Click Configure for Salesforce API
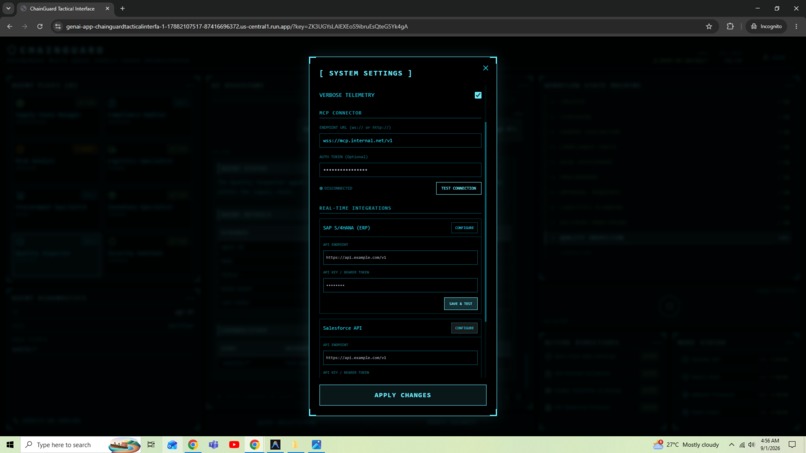This screenshot has width=806, height=453. [x=464, y=328]
